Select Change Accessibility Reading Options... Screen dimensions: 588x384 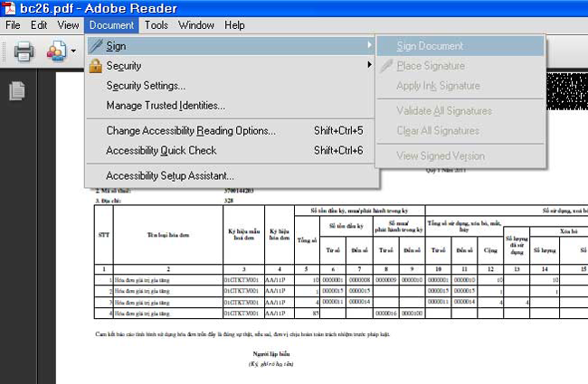coord(231,131)
